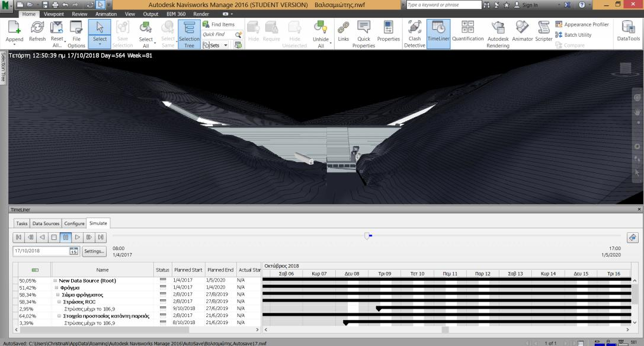Open File Options

coord(76,34)
